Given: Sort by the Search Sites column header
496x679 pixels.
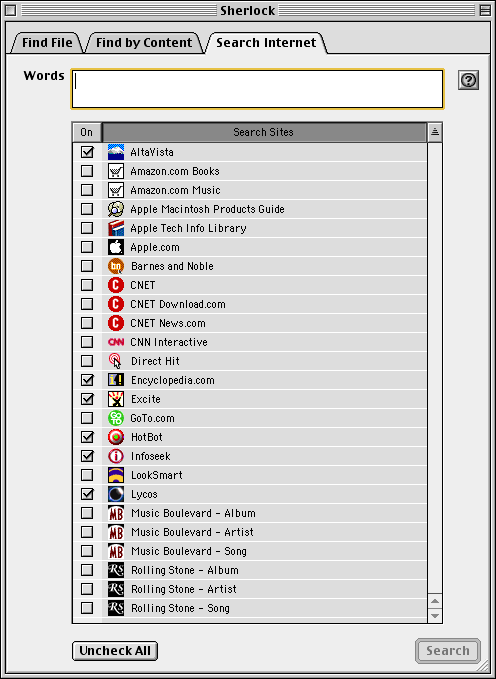Looking at the screenshot, I should [x=264, y=132].
